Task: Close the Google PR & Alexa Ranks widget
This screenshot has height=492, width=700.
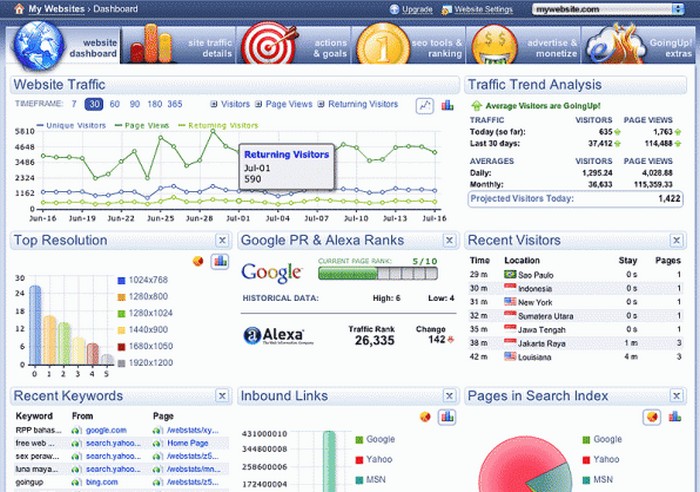Action: pos(449,241)
